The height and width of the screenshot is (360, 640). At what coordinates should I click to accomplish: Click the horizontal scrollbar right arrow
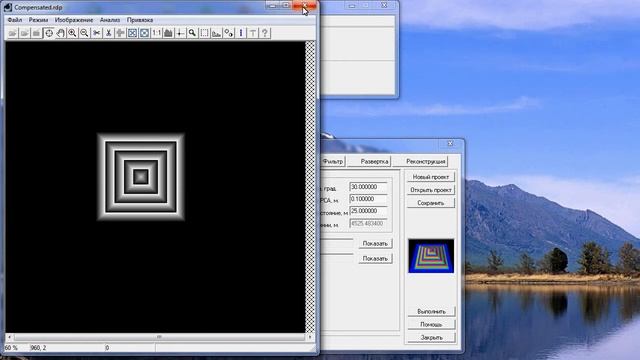(x=310, y=337)
